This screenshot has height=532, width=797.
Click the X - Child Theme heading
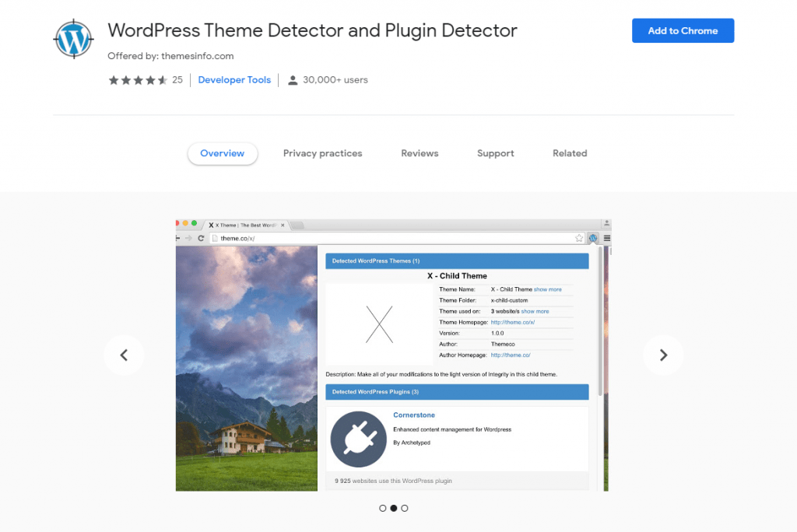(457, 276)
